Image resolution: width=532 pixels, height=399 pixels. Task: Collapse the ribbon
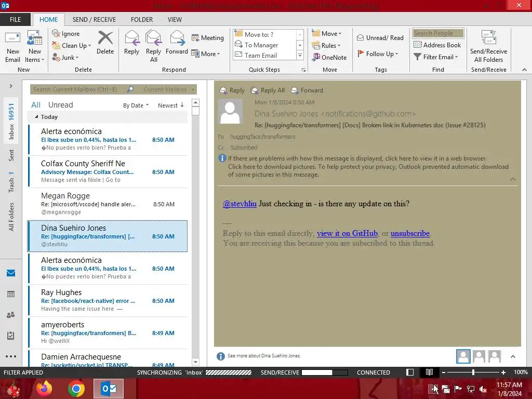[x=524, y=70]
